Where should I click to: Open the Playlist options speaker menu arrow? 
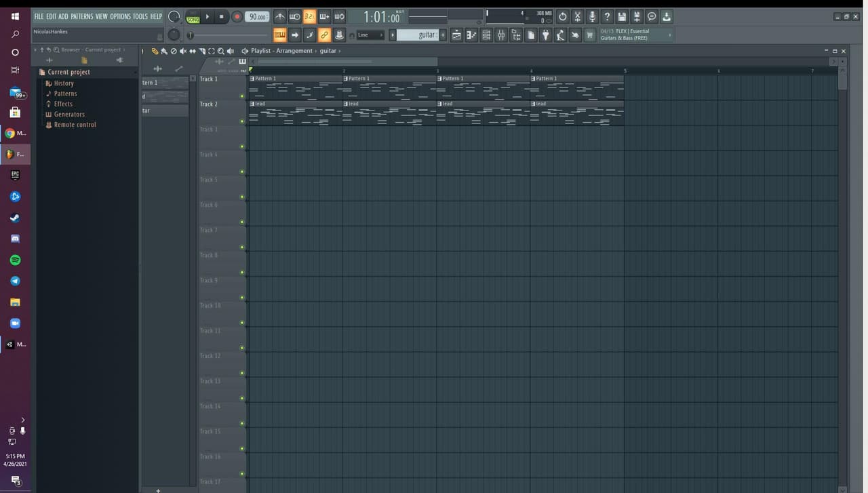click(x=245, y=51)
